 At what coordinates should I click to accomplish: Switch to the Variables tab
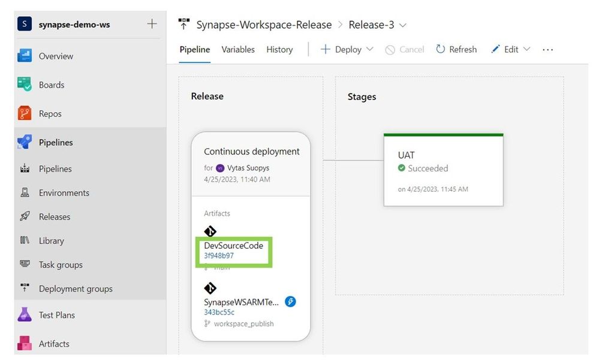coord(238,49)
